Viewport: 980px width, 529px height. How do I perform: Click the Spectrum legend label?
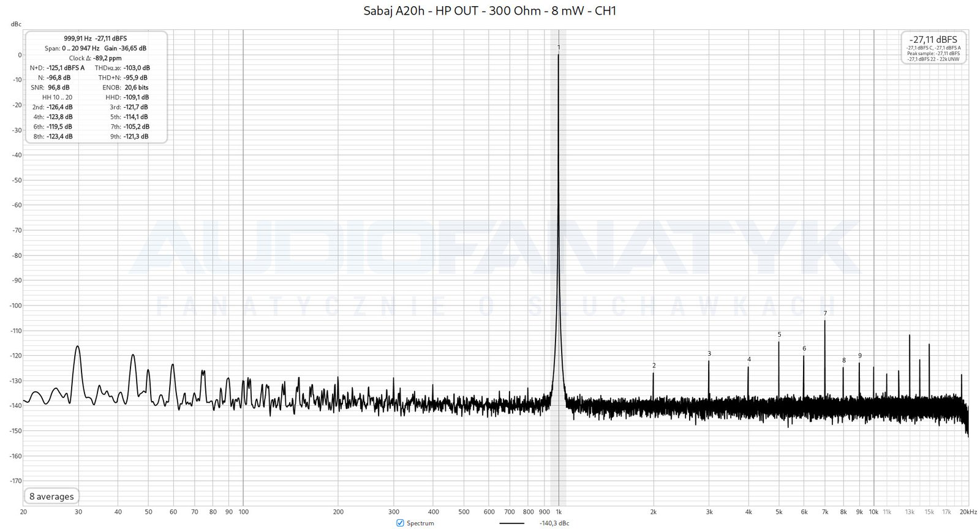pyautogui.click(x=420, y=523)
